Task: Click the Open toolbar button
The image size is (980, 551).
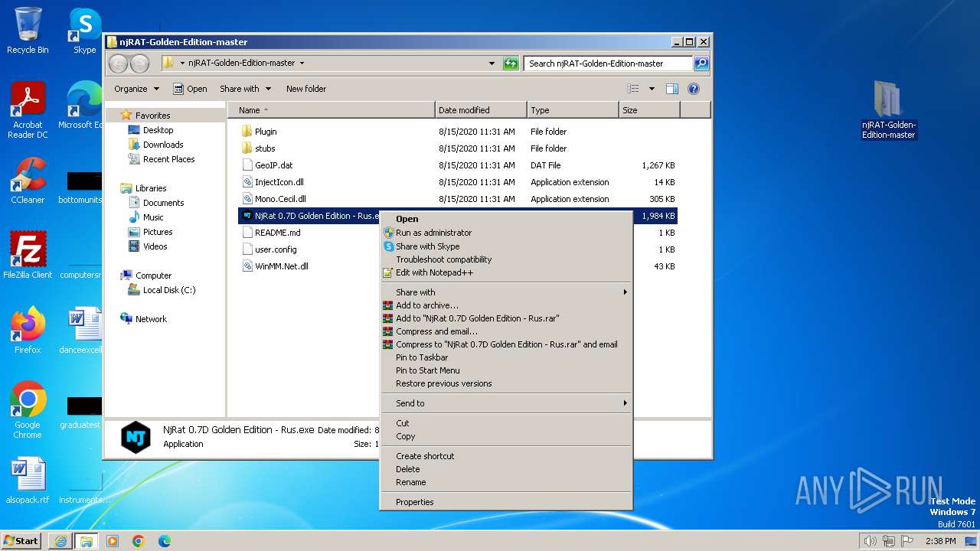Action: (190, 89)
